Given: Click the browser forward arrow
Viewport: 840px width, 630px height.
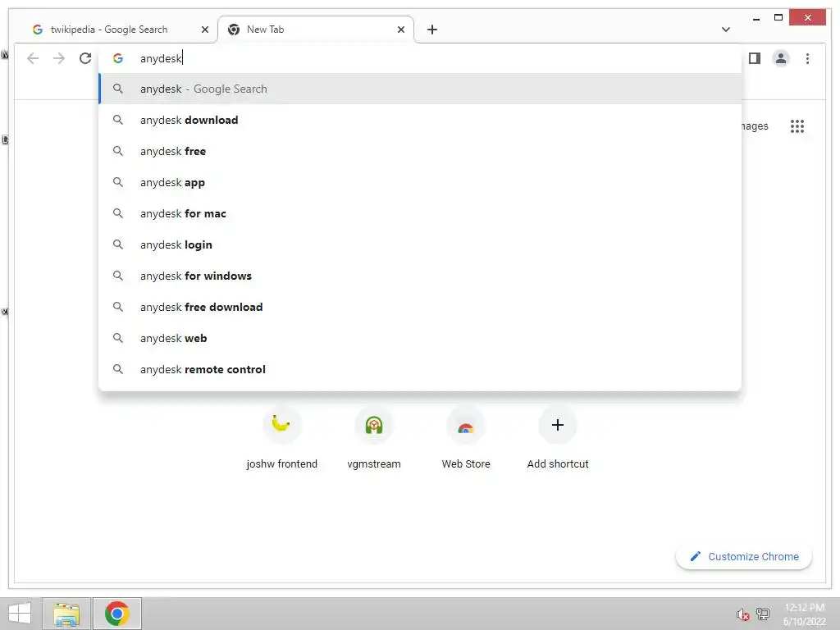Looking at the screenshot, I should pos(59,58).
